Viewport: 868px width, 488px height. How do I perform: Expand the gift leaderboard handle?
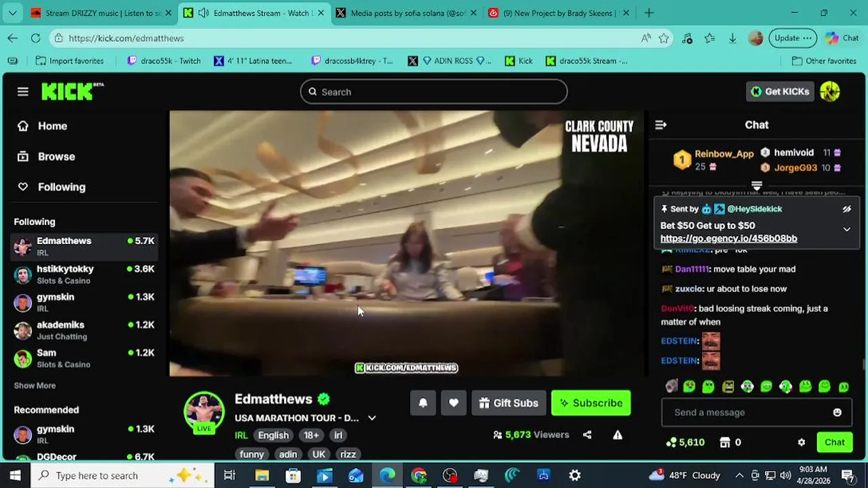[x=757, y=185]
